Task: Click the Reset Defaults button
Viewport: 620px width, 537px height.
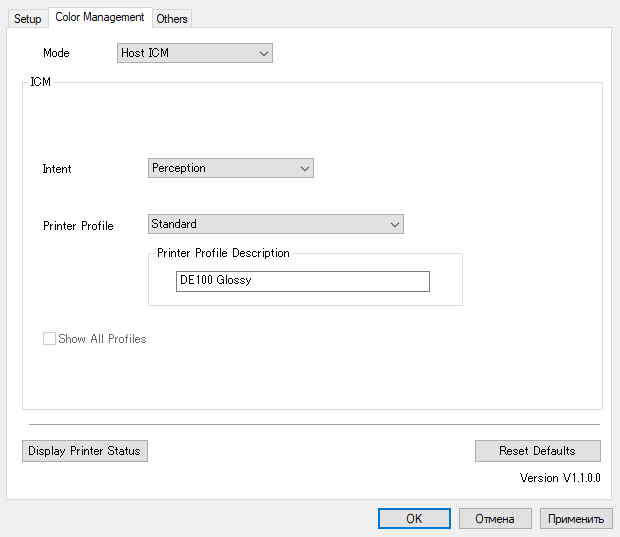Action: point(537,451)
